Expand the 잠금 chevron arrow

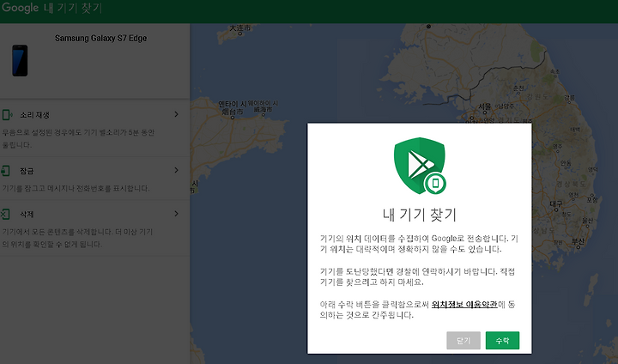click(176, 170)
